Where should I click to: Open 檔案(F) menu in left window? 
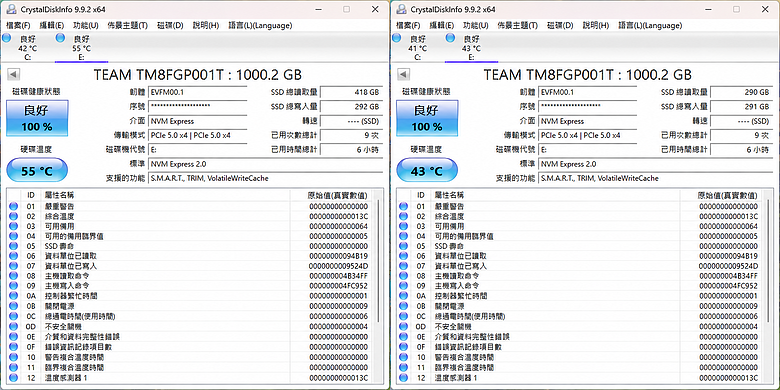18,25
